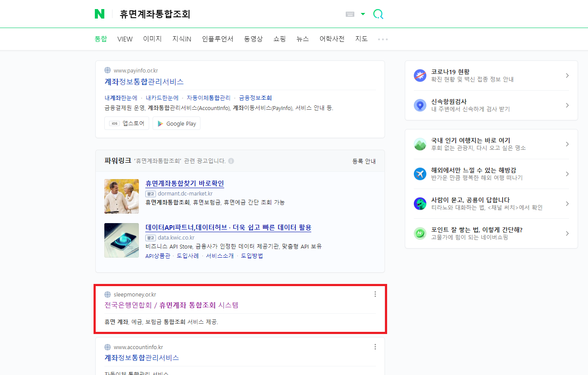This screenshot has width=588, height=375.
Task: Click the 코로나19 현황 icon
Action: [420, 76]
